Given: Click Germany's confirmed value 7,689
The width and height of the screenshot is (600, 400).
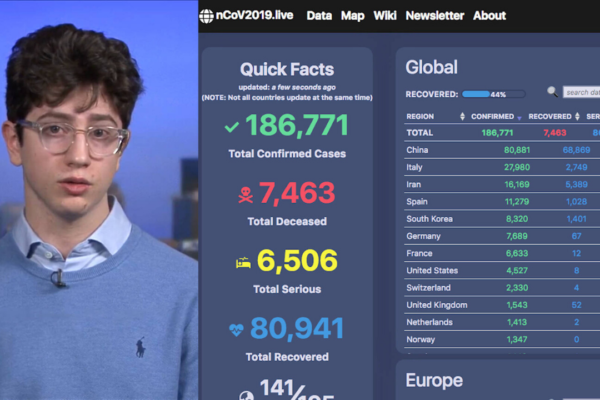Looking at the screenshot, I should [x=517, y=236].
